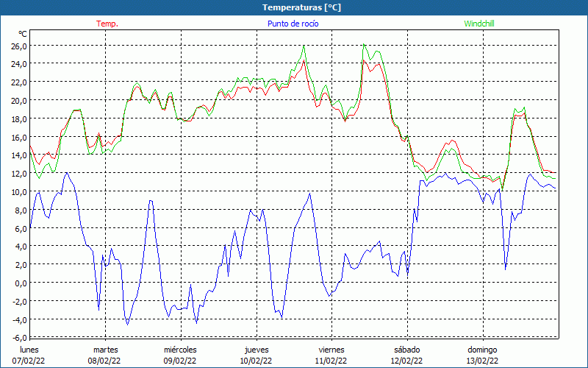Click the 12,0 y-axis value
This screenshot has width=588, height=368.
point(20,174)
